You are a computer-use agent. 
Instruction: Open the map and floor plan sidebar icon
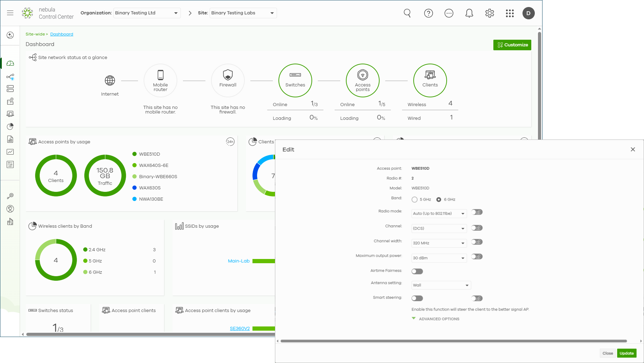coord(10,101)
